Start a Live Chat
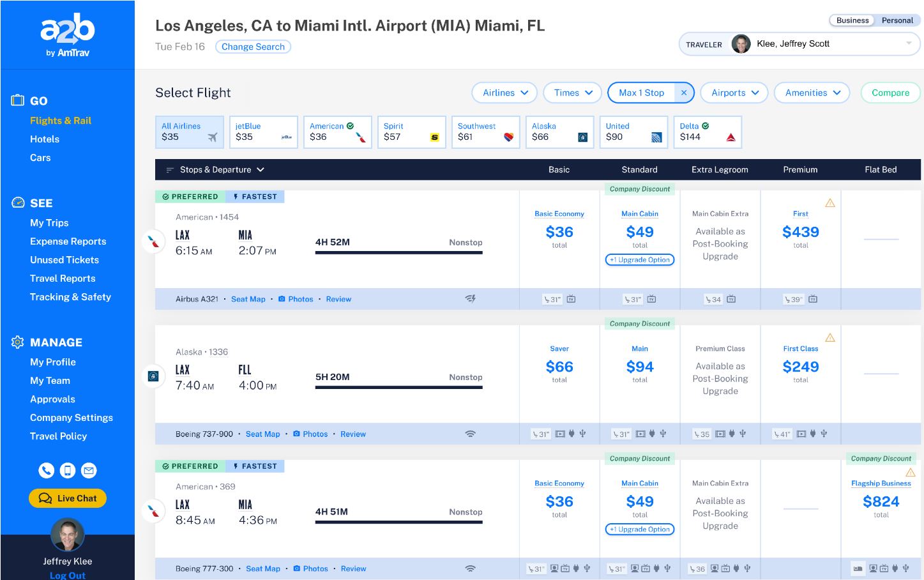The height and width of the screenshot is (580, 924). [x=68, y=498]
